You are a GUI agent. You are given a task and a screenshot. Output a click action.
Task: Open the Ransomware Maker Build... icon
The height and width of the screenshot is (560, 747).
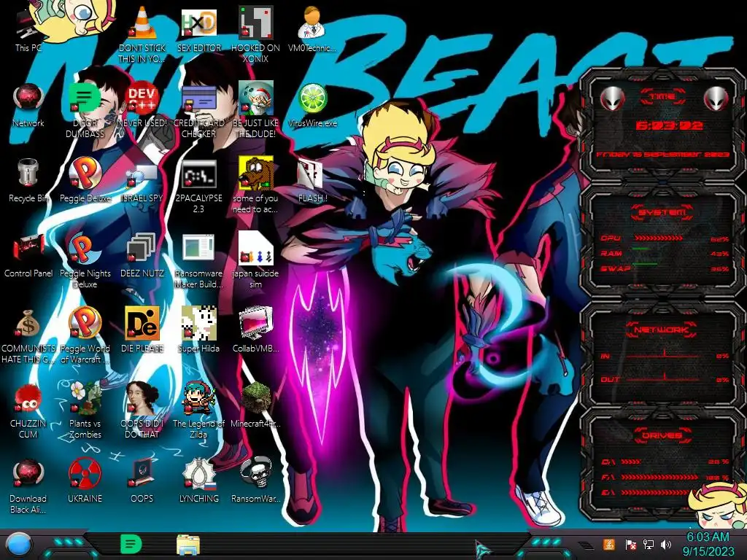click(x=198, y=260)
